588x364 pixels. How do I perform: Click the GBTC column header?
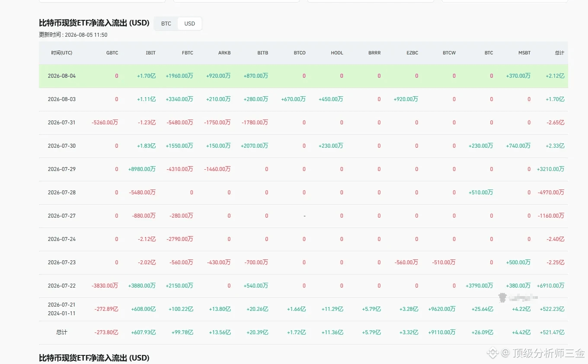point(112,53)
